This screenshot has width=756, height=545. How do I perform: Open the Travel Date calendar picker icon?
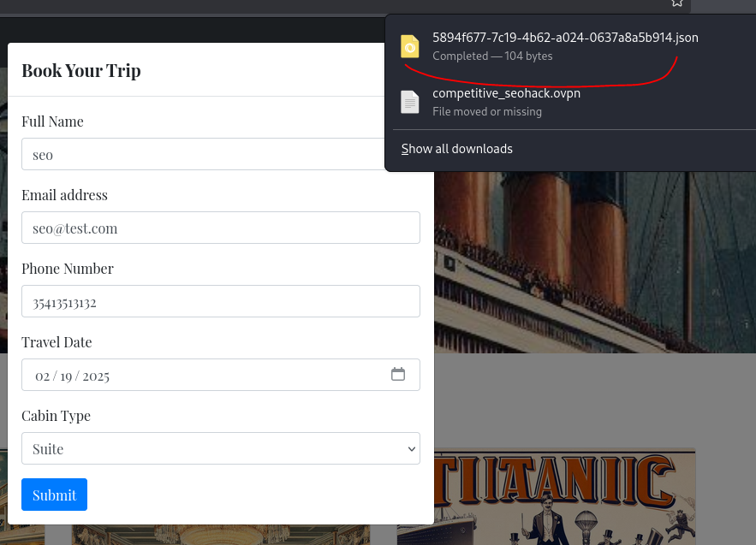tap(397, 374)
